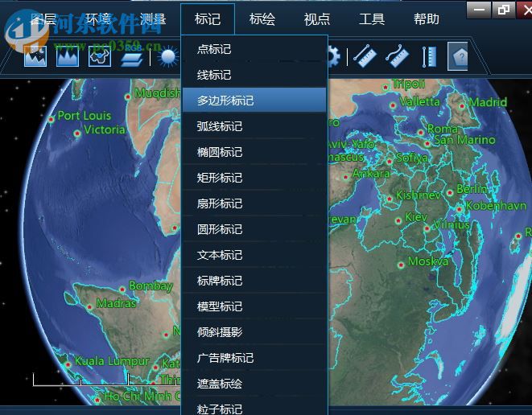Viewport: 532px width, 415px height.
Task: Choose 圆形标记 from the dropdown
Action: (x=254, y=229)
